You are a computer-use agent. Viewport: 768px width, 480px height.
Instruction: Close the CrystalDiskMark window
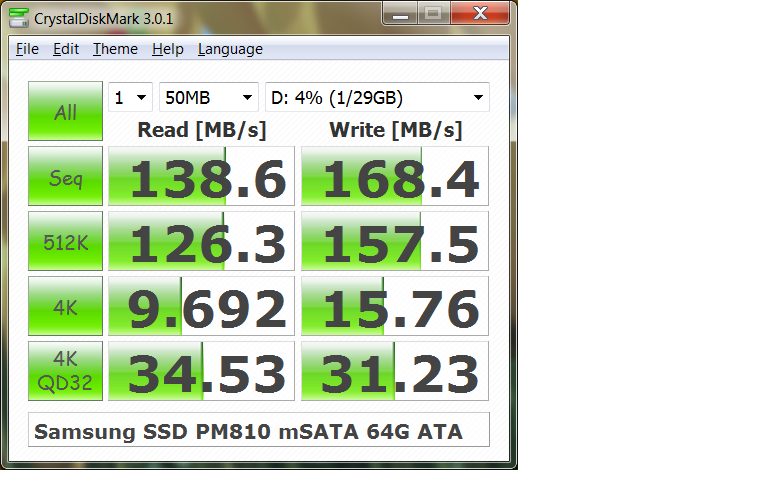pos(480,14)
